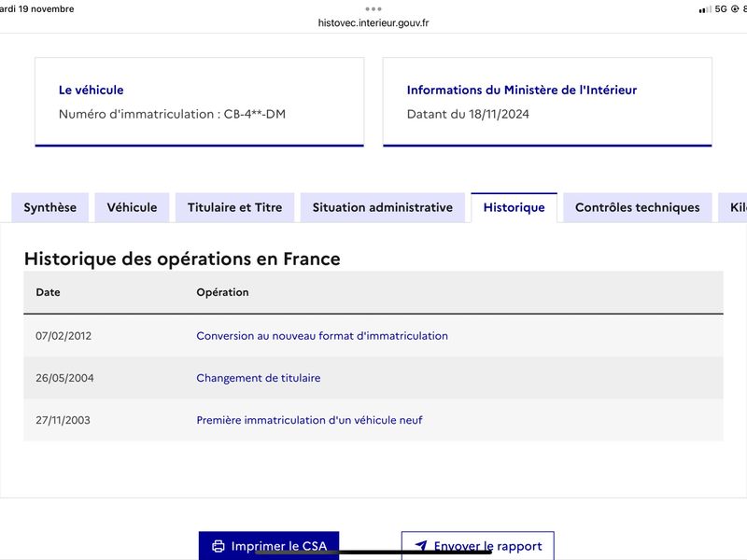
Task: Select the Situation administrative tab
Action: click(x=383, y=207)
